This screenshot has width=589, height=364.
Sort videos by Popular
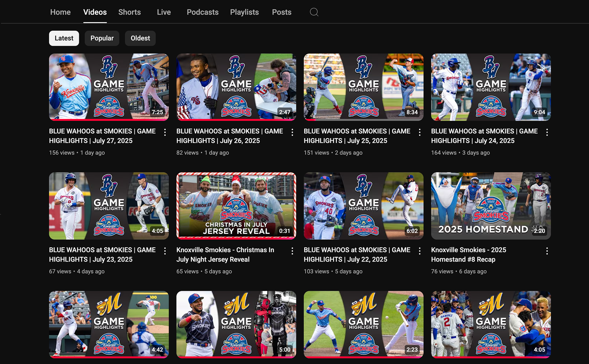[102, 38]
